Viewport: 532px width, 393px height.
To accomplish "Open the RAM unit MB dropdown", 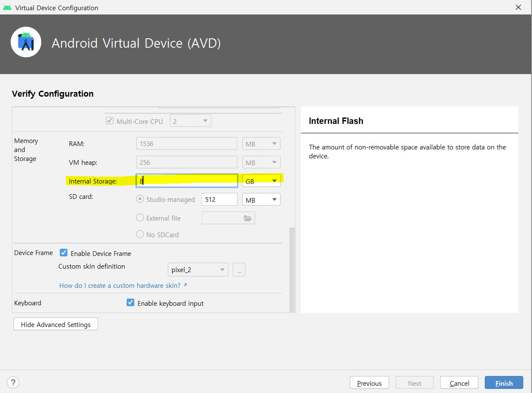I will click(261, 144).
